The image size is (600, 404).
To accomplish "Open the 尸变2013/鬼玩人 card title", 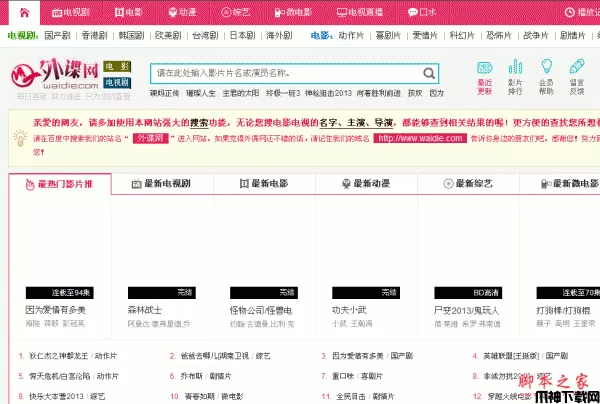I will [x=466, y=310].
